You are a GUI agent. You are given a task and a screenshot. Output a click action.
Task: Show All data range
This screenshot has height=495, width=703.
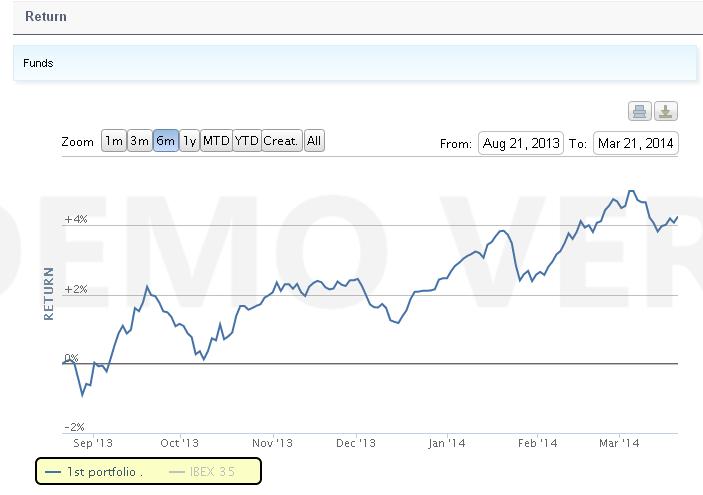[x=314, y=141]
